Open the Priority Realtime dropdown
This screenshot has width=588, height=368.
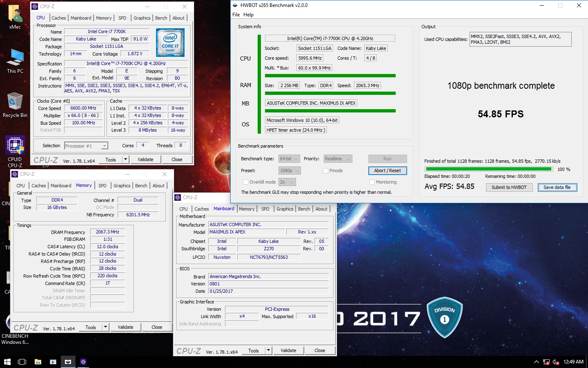338,159
